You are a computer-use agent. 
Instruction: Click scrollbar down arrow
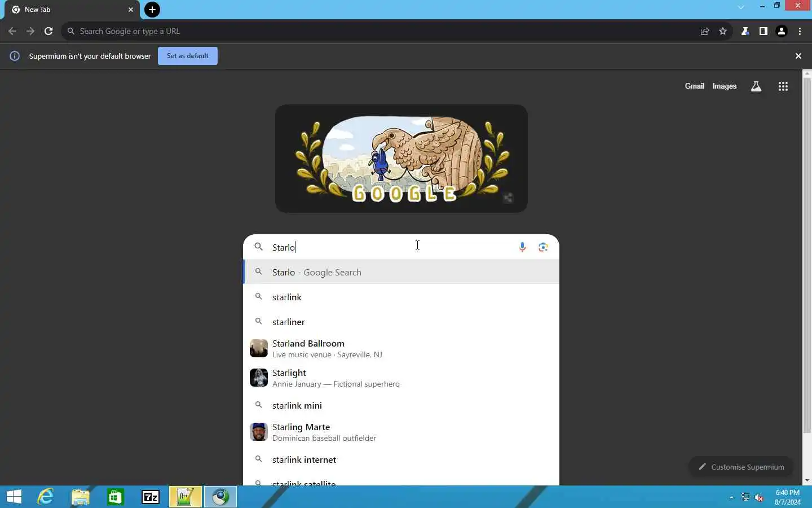(x=807, y=480)
